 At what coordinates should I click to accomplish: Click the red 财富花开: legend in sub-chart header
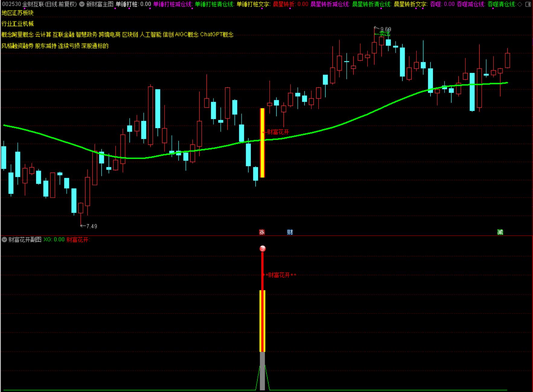pyautogui.click(x=78, y=240)
